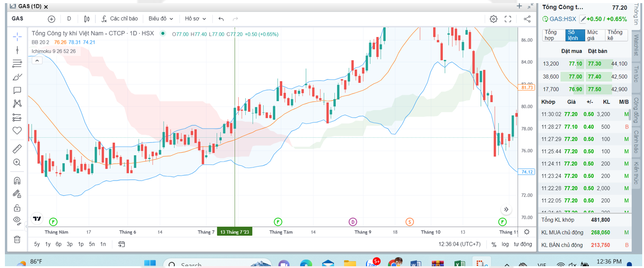
Task: Click the green market status dot
Action: pyautogui.click(x=163, y=33)
